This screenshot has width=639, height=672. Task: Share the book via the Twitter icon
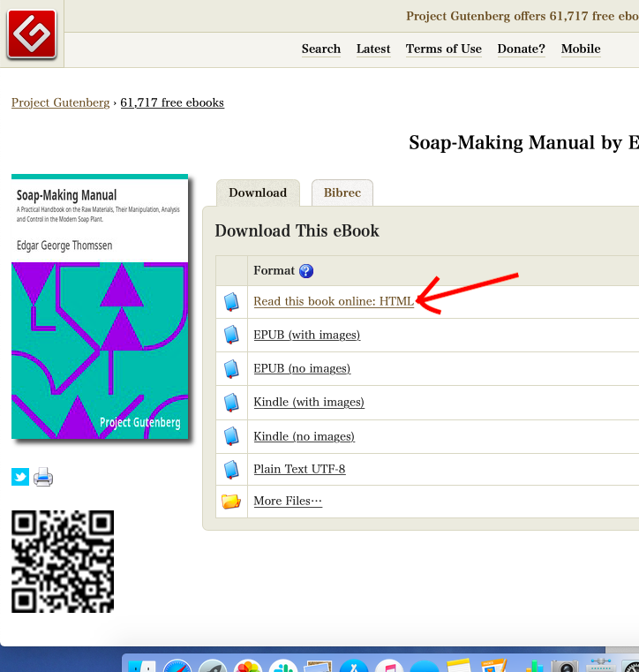[x=20, y=477]
